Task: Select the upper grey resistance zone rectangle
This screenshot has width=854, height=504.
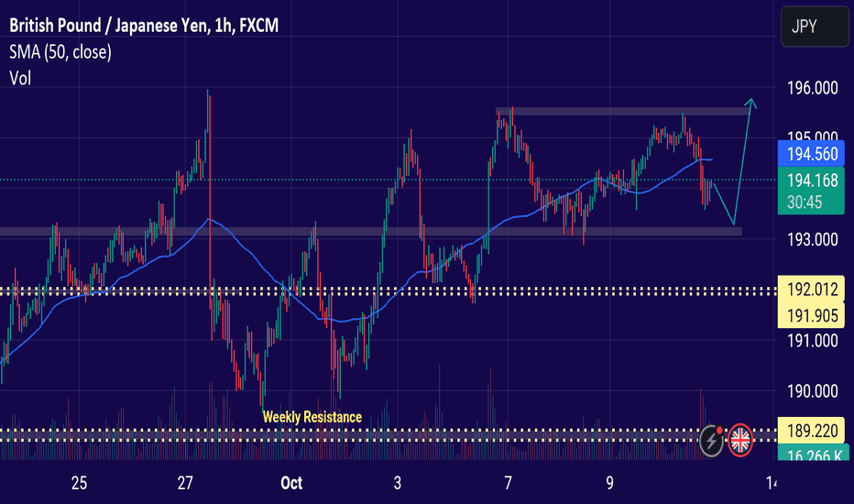Action: coord(622,112)
